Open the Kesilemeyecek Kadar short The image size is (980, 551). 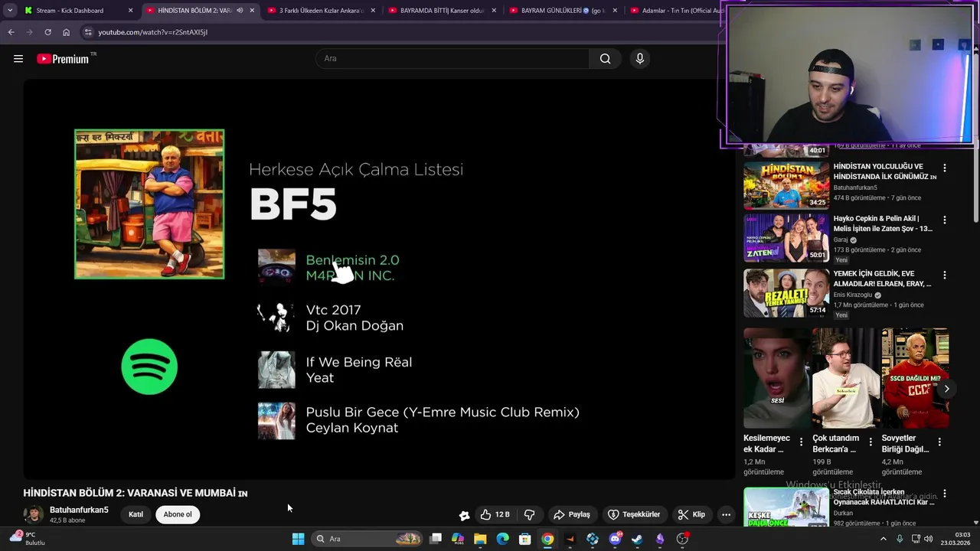(x=775, y=378)
